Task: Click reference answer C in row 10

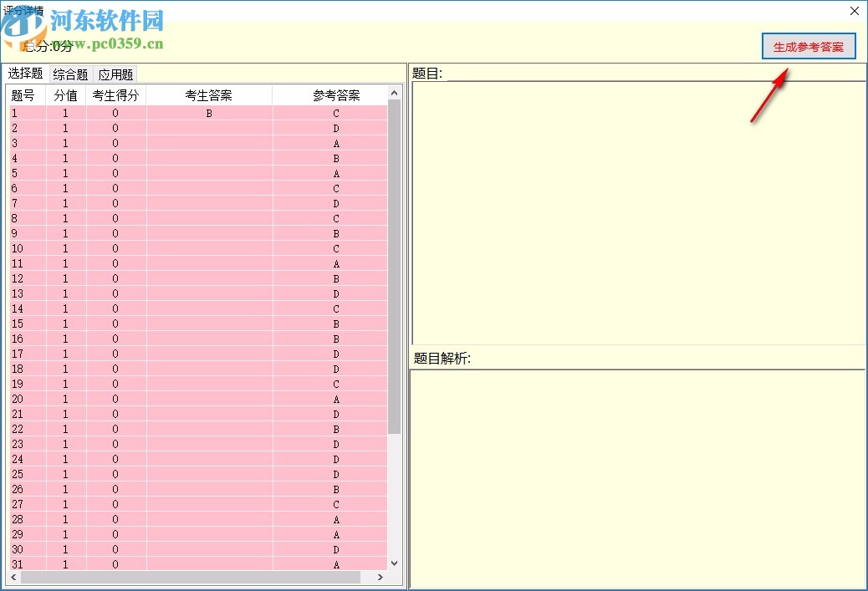Action: pos(336,248)
